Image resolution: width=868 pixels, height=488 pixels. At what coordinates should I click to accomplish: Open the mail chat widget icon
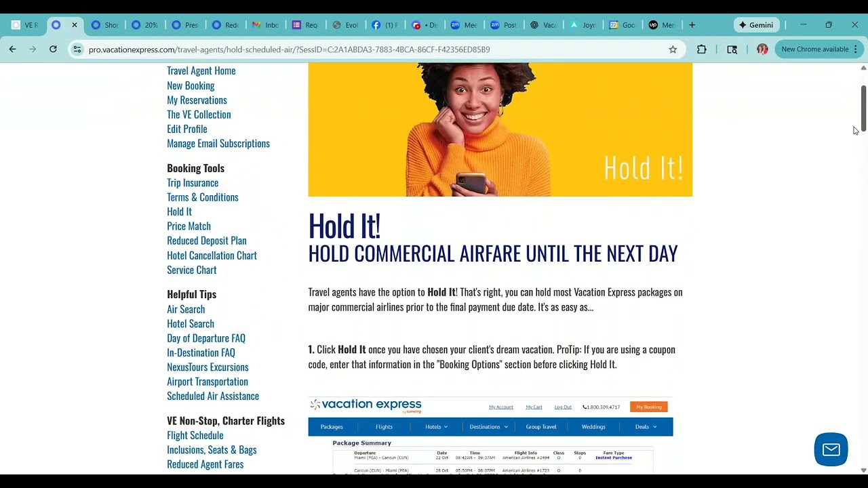point(831,449)
